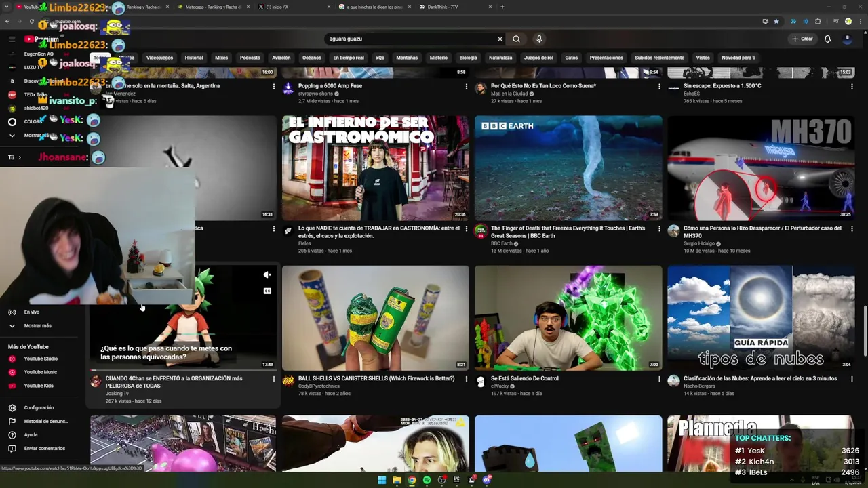Open the elWacky channel avatar
Screen dimensions: 868x488
[481, 381]
